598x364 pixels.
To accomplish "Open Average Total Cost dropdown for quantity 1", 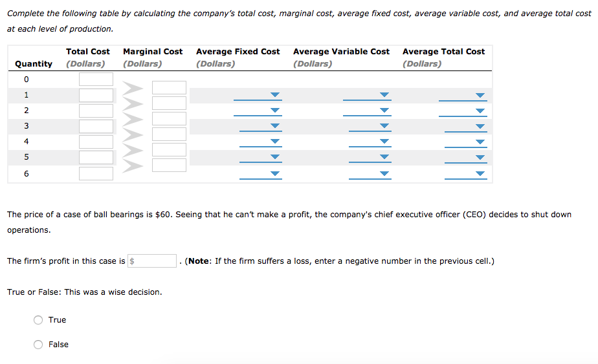I will click(x=463, y=95).
